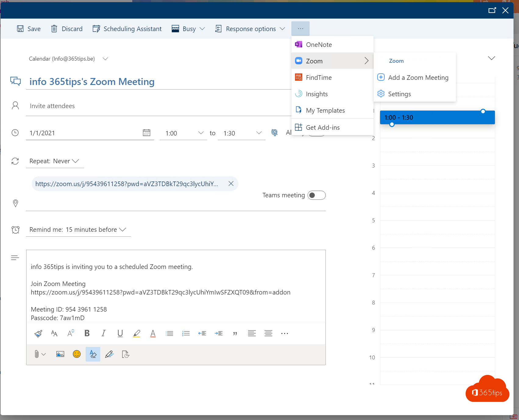Remove the Zoom meeting link chip
519x420 pixels.
pos(231,184)
